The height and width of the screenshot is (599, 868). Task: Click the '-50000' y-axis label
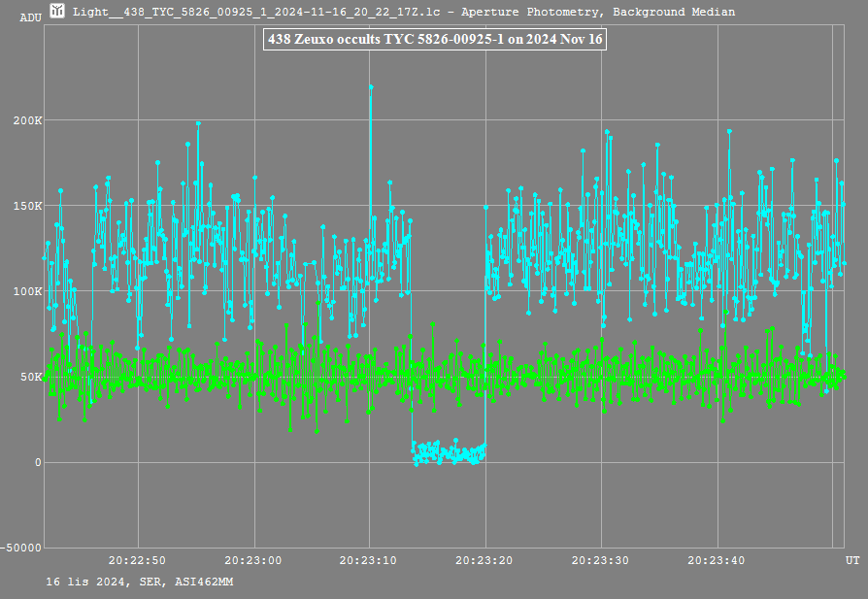(21, 548)
